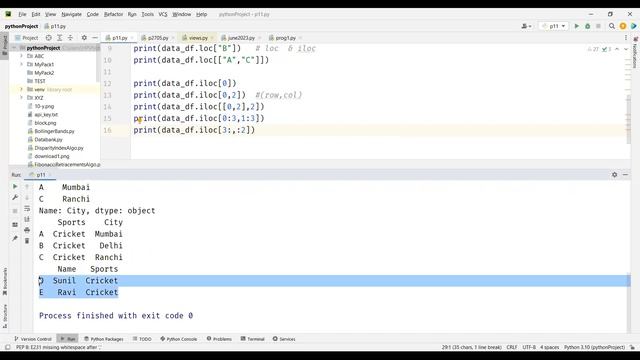The height and width of the screenshot is (360, 640).
Task: Collapse all items in Project panel
Action: 70,38
